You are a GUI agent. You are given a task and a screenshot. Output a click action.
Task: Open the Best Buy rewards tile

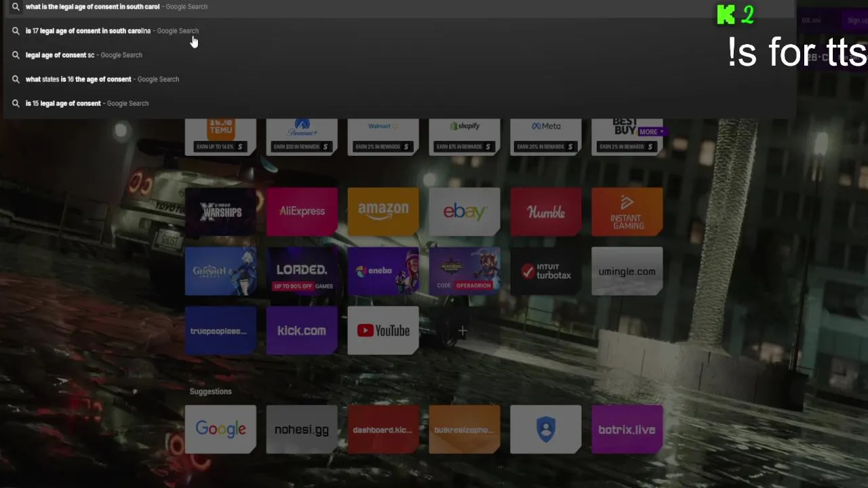point(627,136)
